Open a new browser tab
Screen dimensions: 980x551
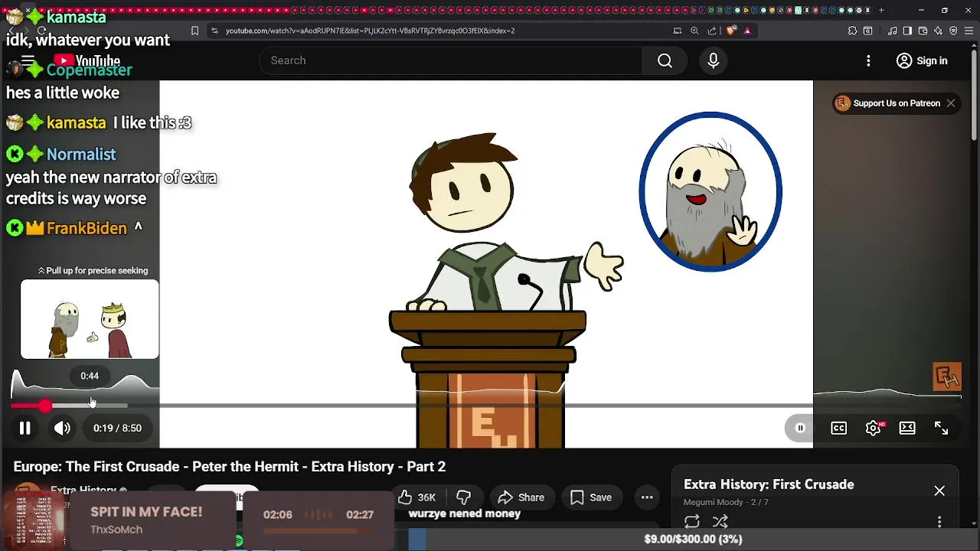pyautogui.click(x=881, y=10)
